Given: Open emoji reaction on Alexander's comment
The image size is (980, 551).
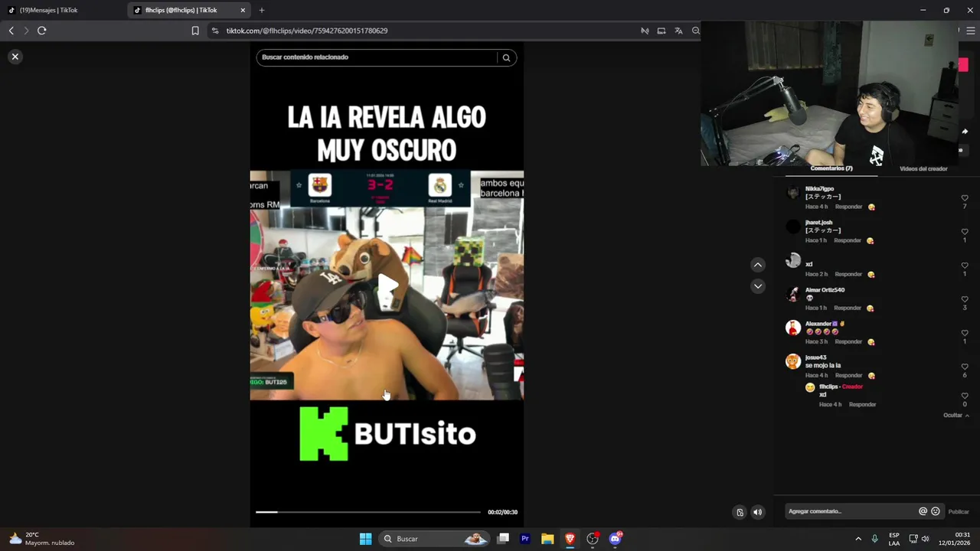Looking at the screenshot, I should pyautogui.click(x=871, y=342).
